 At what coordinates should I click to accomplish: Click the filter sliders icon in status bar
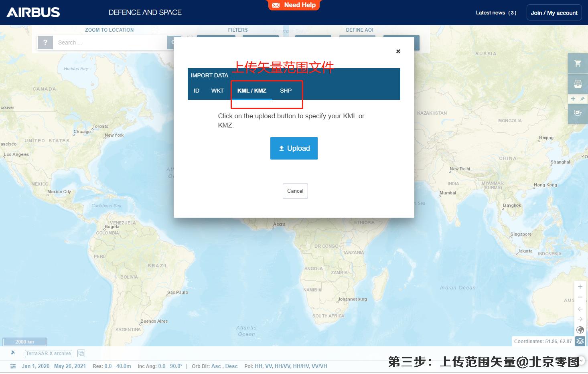pos(13,366)
